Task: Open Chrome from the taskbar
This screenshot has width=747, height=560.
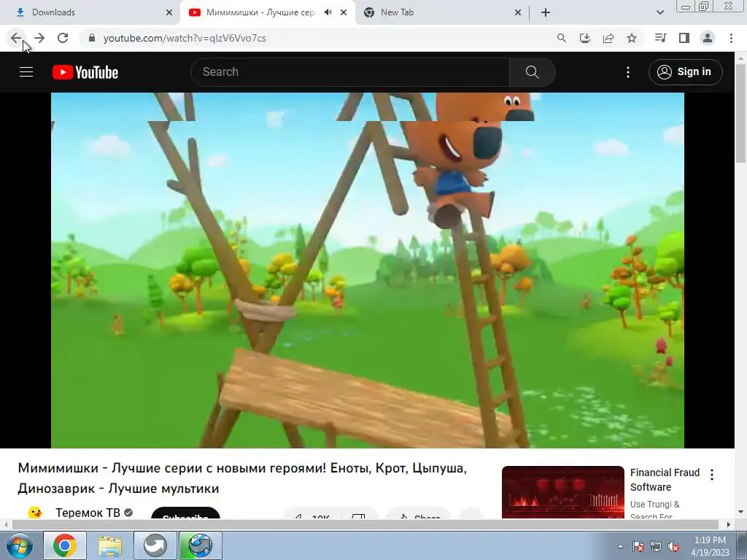Action: (x=65, y=545)
